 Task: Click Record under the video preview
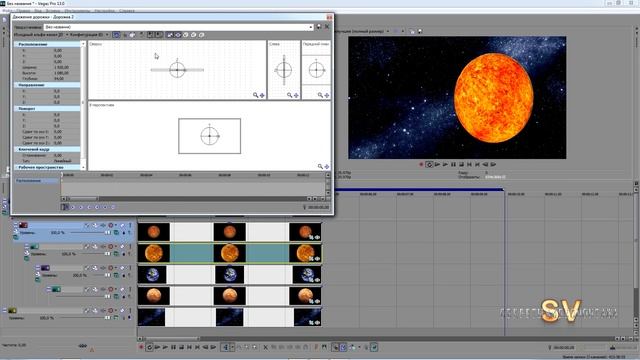[421, 164]
